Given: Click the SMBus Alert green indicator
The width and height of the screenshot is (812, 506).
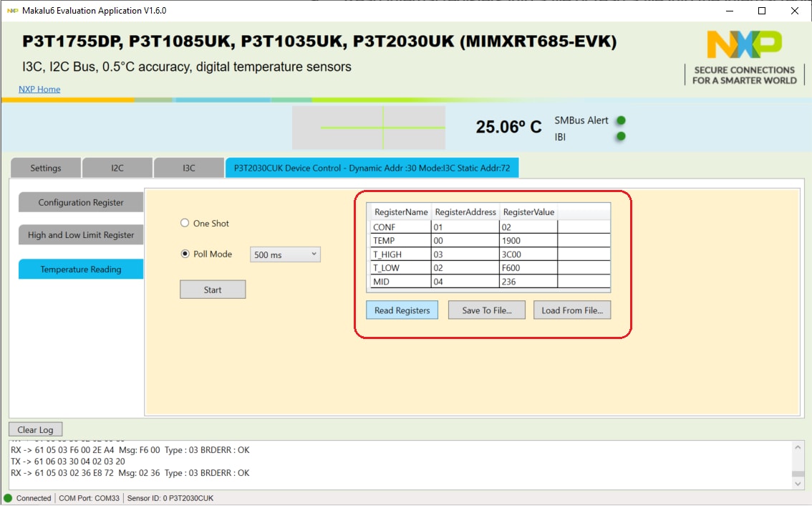Looking at the screenshot, I should click(621, 120).
